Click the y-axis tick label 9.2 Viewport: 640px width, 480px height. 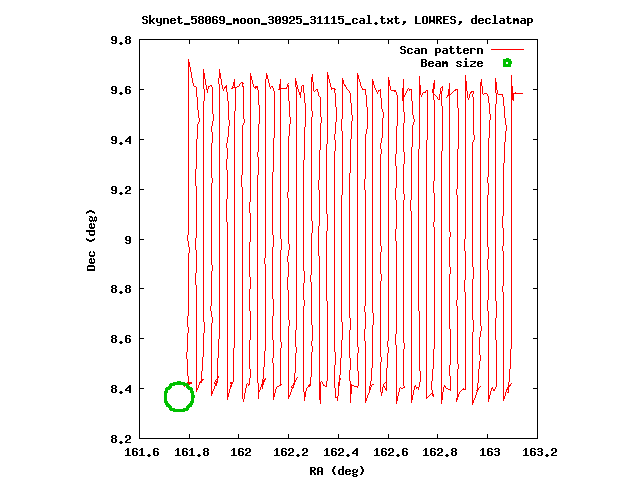pos(121,190)
